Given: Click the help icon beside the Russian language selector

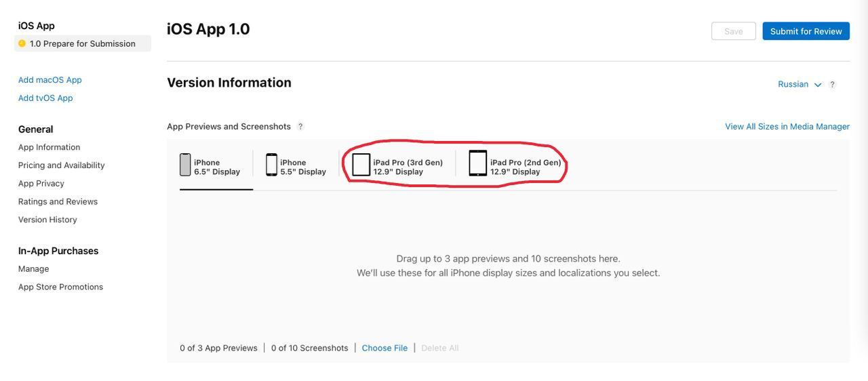Looking at the screenshot, I should pyautogui.click(x=832, y=85).
